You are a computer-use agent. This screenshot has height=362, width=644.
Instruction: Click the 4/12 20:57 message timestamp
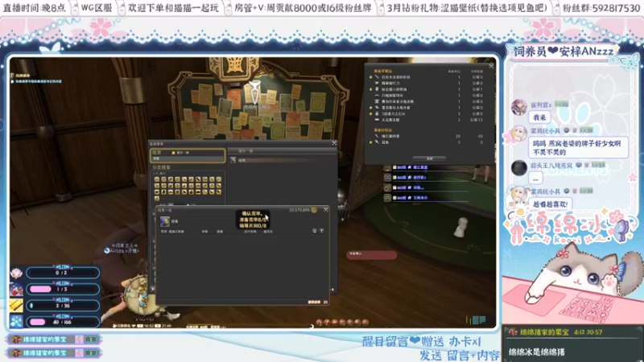(x=587, y=332)
